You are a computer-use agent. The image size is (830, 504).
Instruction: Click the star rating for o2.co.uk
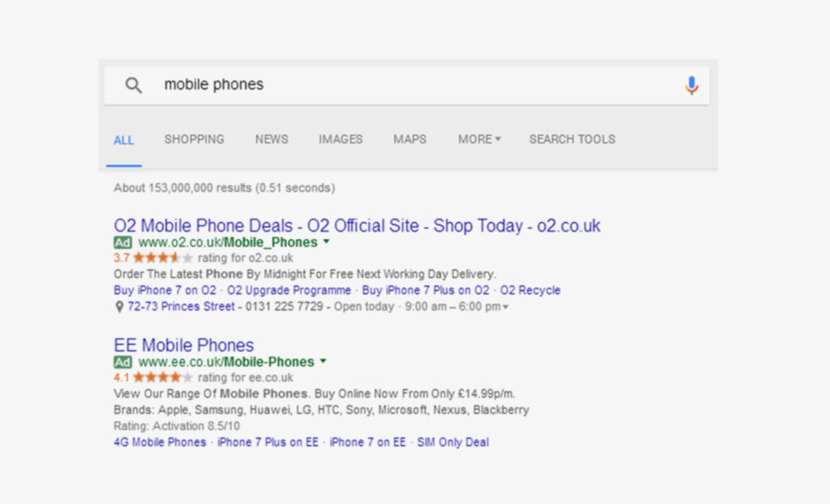163,258
